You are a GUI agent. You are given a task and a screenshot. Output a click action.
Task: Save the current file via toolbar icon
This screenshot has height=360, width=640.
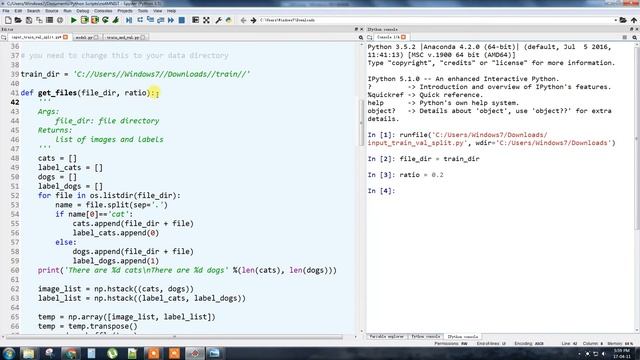click(x=29, y=20)
